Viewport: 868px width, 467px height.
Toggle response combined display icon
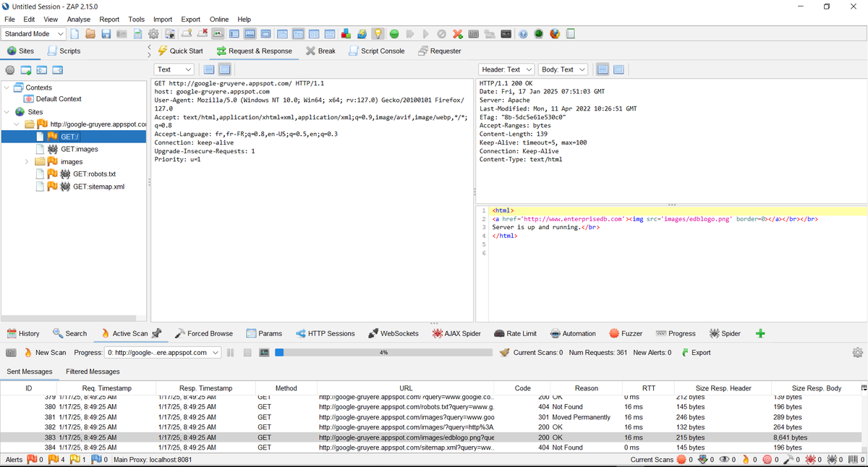pos(619,69)
